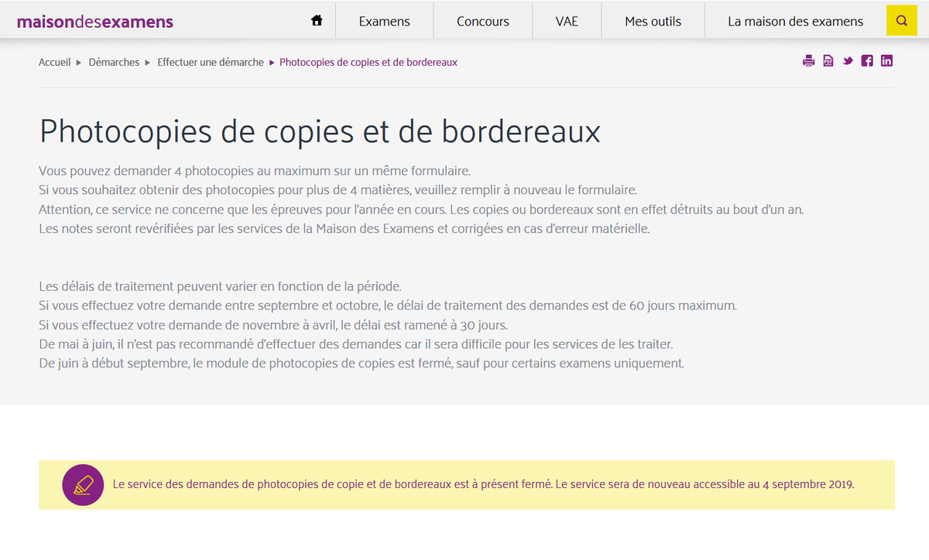Click the line about 4 photocopies au maximum
The height and width of the screenshot is (560, 929).
point(255,170)
